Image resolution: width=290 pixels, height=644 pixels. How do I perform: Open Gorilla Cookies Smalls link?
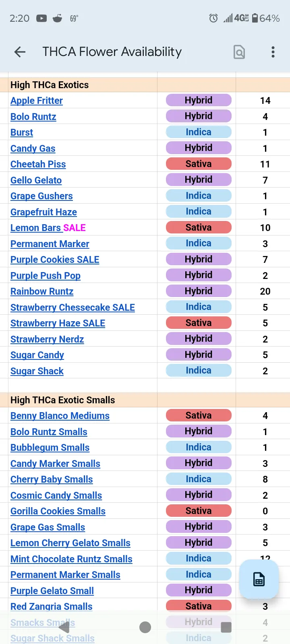click(58, 511)
